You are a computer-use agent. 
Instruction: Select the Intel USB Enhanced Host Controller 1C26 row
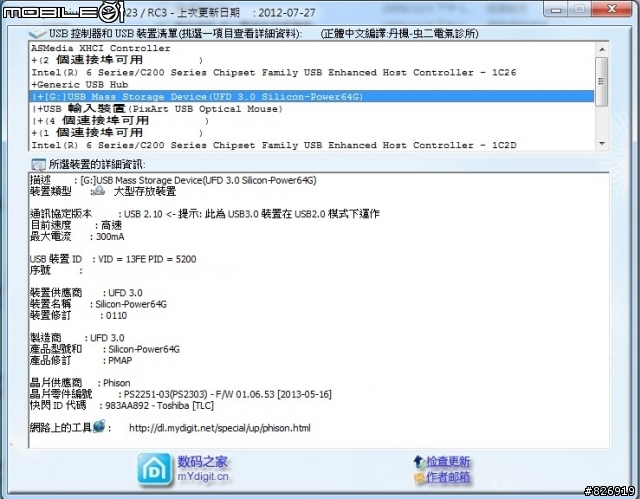coord(312,73)
